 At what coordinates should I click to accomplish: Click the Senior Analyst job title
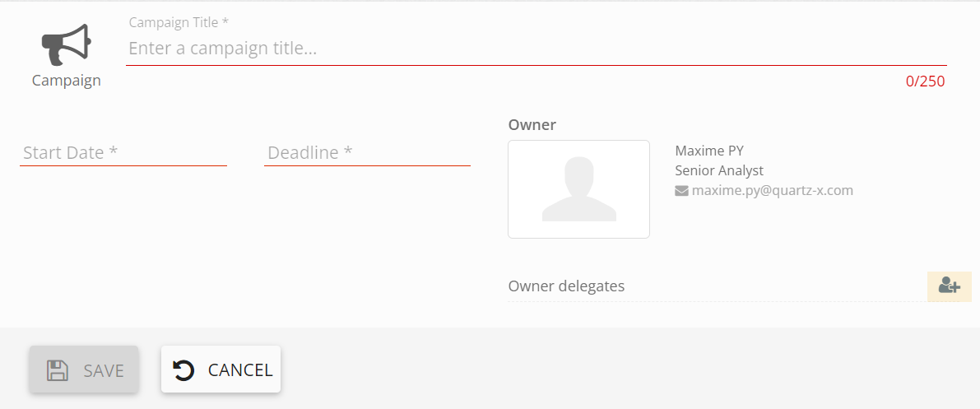(x=719, y=170)
